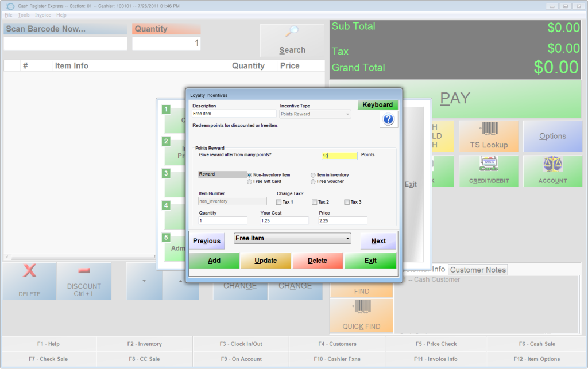Click F7 - Check Sale function key
Viewport: 588px width, 369px height.
[48, 359]
